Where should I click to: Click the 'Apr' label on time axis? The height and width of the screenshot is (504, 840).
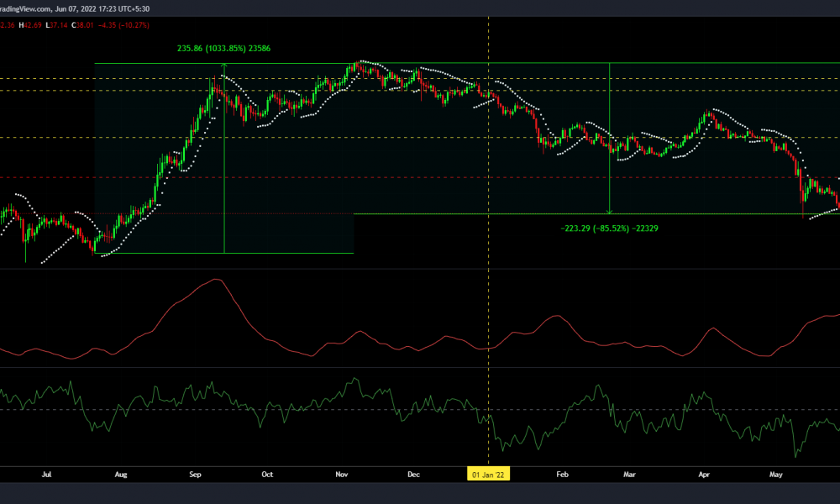(x=704, y=474)
